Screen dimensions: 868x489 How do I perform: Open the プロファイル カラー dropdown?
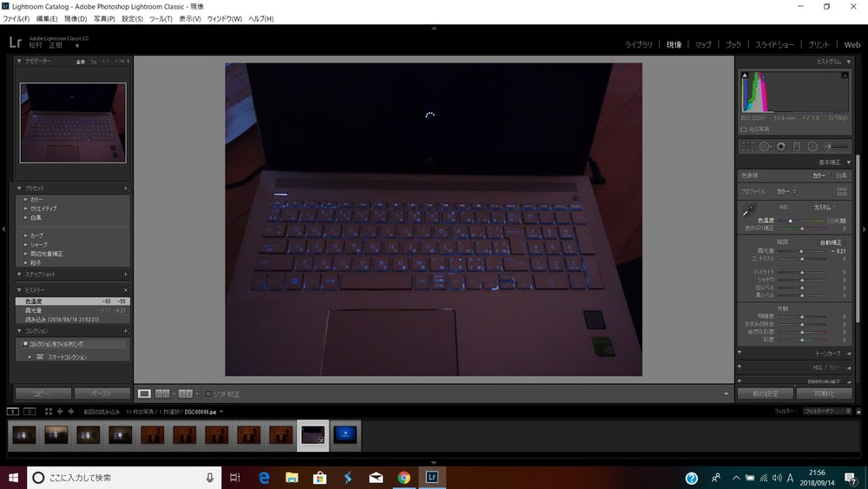coord(786,192)
